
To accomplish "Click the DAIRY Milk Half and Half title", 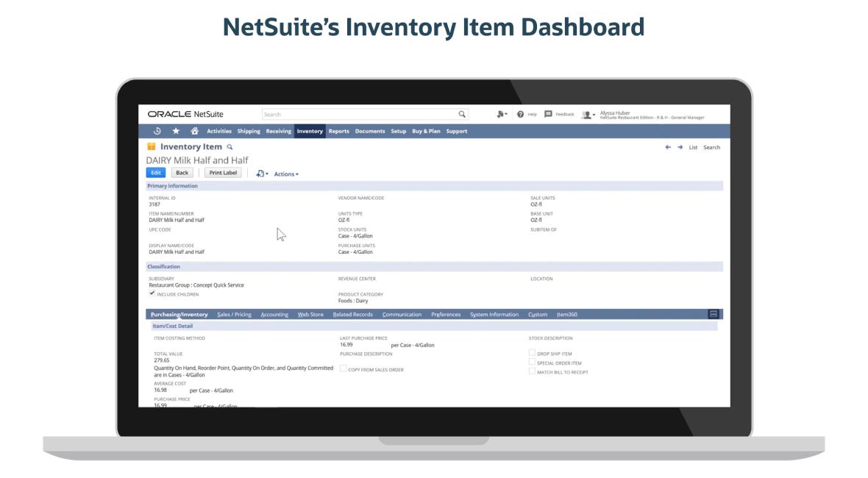I will point(197,160).
